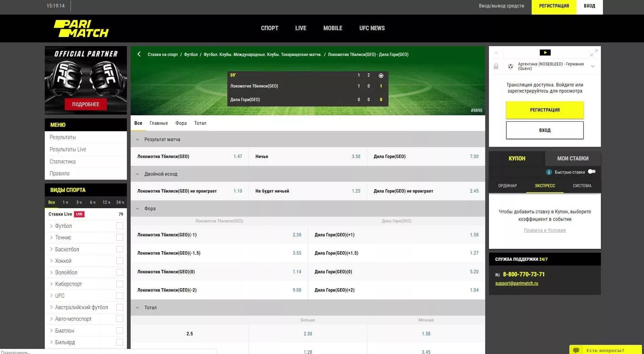
Task: Click the lock icon beside Argentina match
Action: tap(496, 66)
